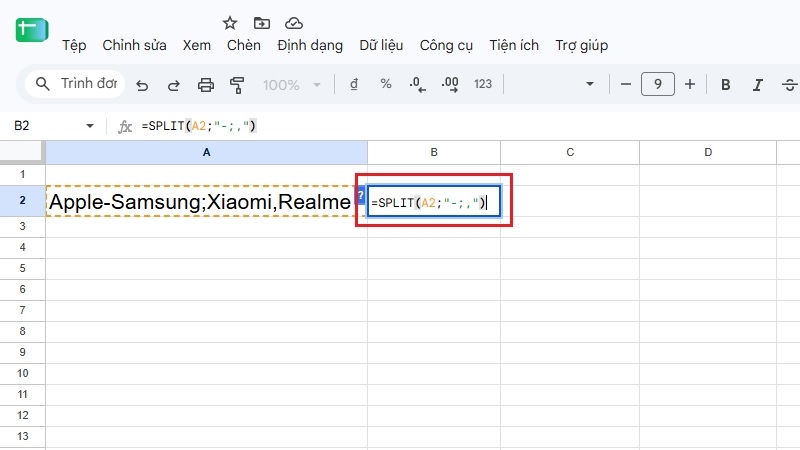Open the Tiện ích menu
The image size is (800, 450).
click(x=514, y=45)
